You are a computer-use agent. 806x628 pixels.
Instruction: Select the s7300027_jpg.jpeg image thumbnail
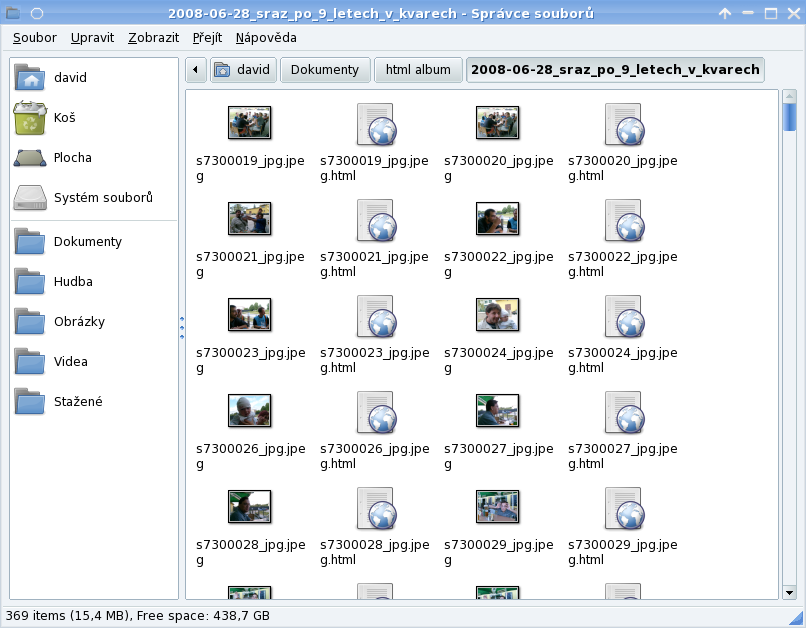(x=498, y=411)
